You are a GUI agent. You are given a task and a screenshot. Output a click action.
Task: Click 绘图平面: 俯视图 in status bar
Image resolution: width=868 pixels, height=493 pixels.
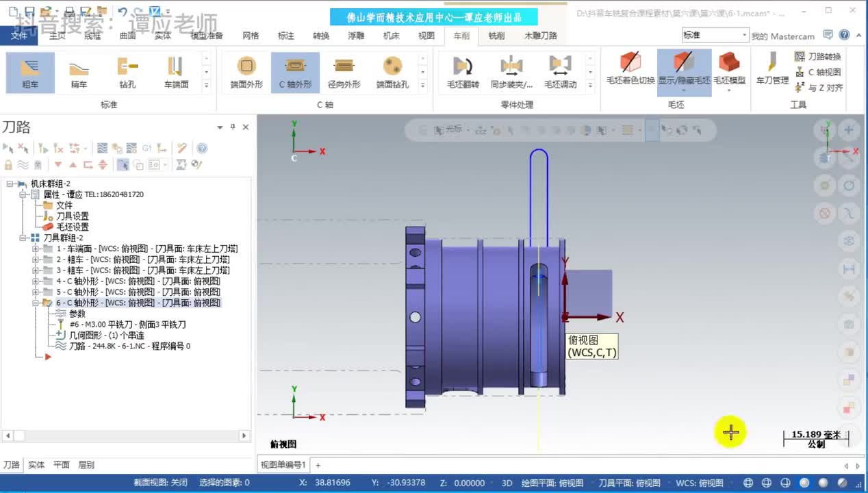tap(552, 483)
